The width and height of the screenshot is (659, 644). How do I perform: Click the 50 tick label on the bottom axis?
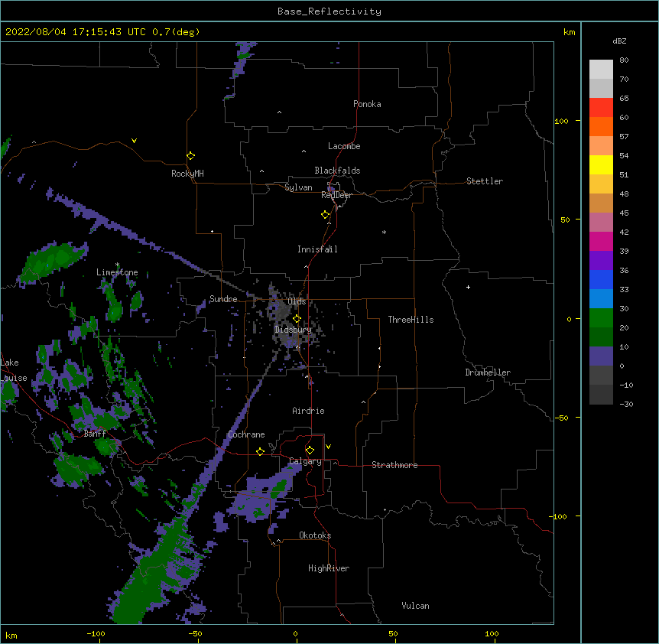(x=394, y=633)
